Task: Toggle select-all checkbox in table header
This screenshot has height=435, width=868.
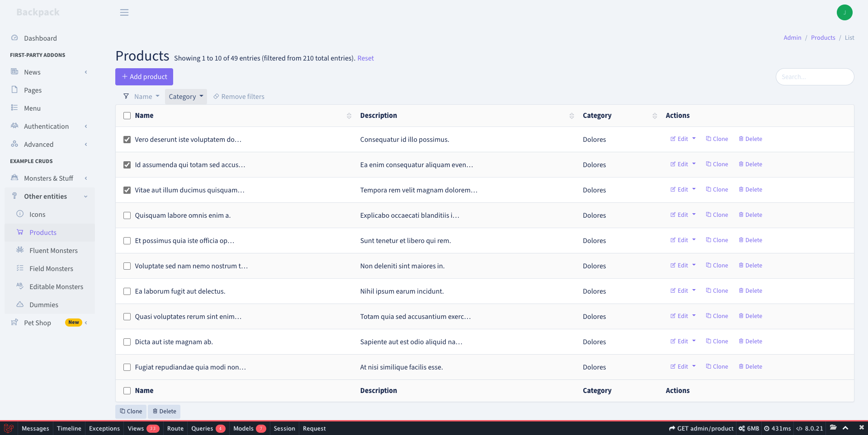Action: pyautogui.click(x=127, y=116)
